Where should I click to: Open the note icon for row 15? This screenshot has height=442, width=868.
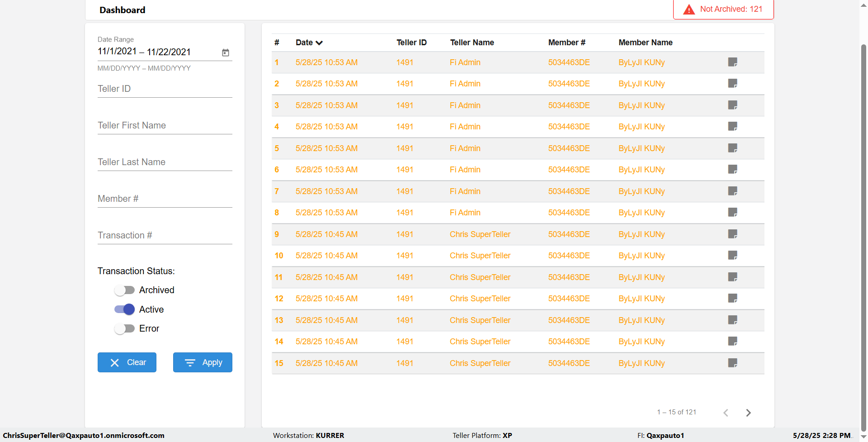pos(732,363)
